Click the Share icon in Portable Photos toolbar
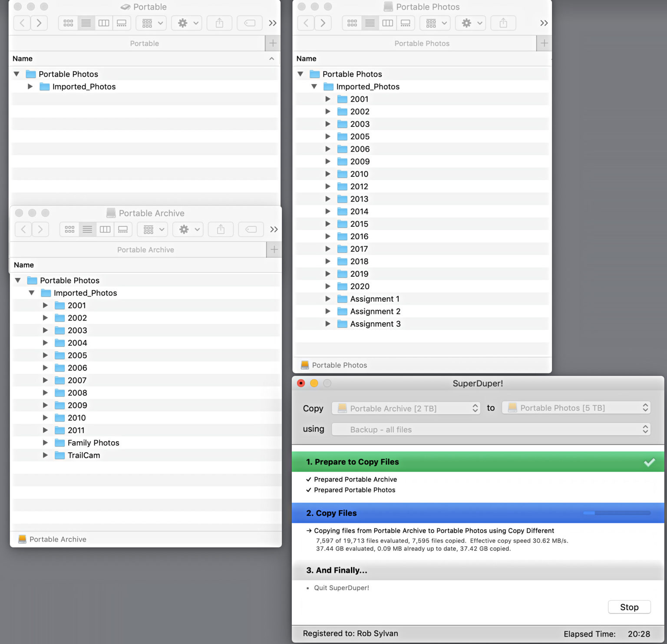The height and width of the screenshot is (644, 667). click(503, 23)
